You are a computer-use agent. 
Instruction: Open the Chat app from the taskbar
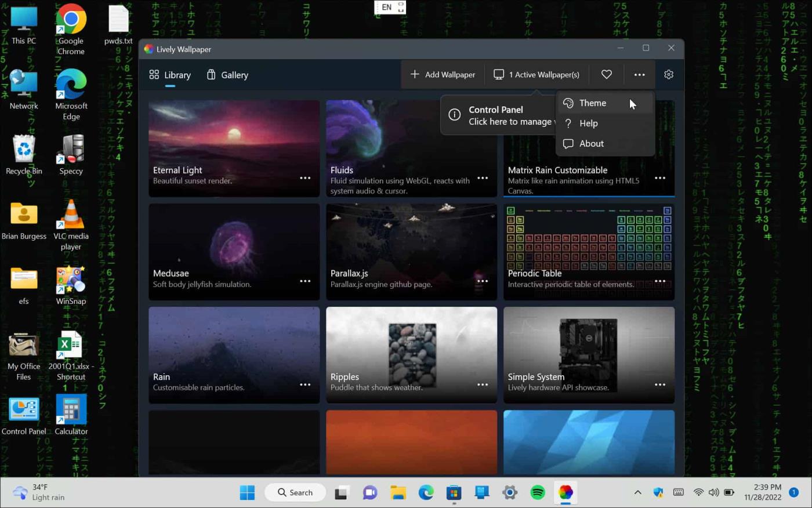click(369, 493)
